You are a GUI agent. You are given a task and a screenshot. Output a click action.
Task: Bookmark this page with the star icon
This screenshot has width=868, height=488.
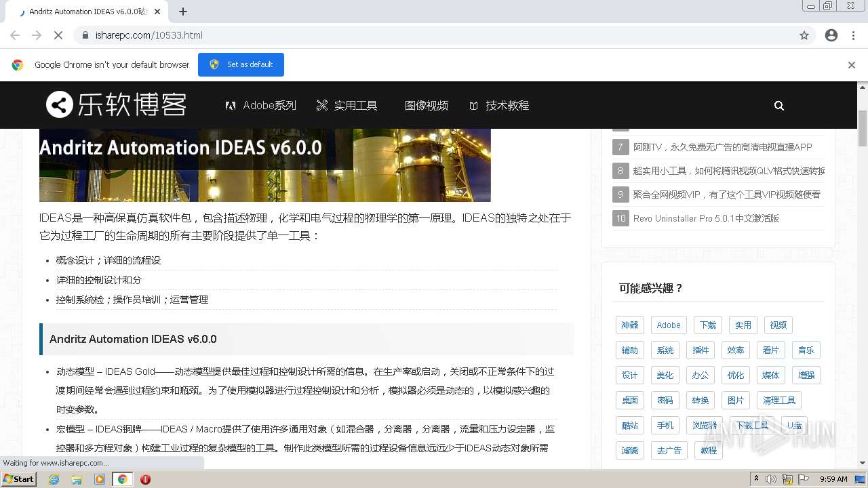(804, 35)
